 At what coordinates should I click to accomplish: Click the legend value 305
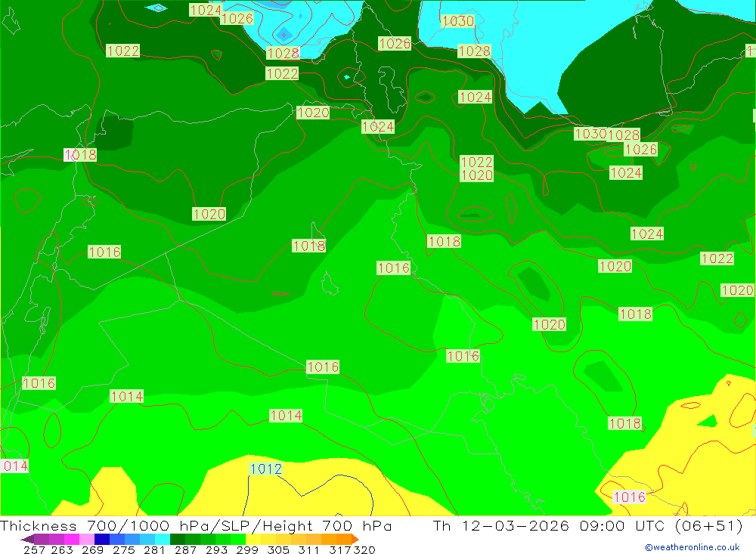point(277,549)
